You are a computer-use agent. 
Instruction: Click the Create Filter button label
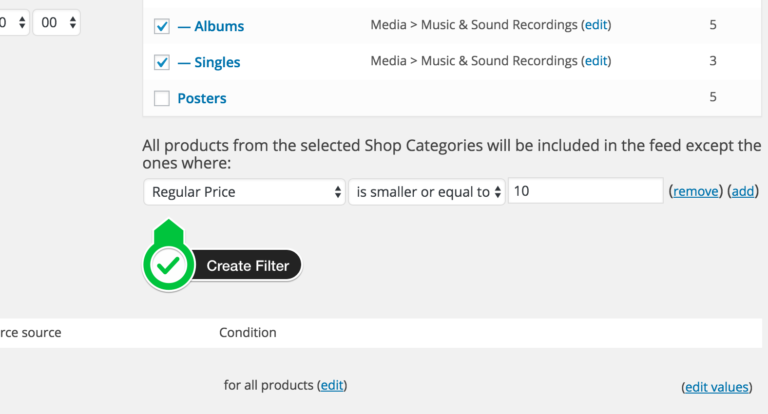(247, 266)
